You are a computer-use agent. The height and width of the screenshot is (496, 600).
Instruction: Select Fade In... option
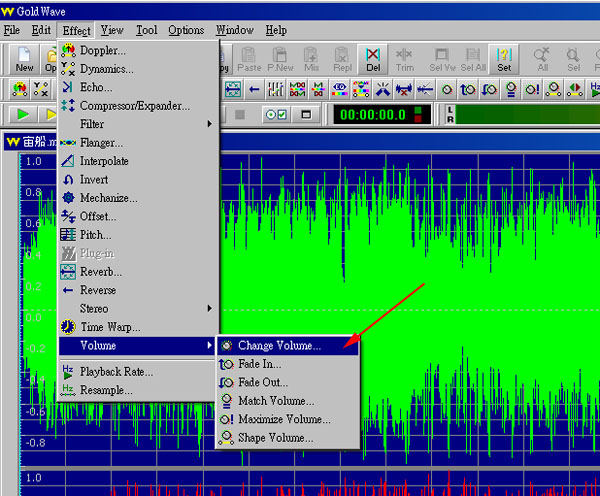(261, 364)
